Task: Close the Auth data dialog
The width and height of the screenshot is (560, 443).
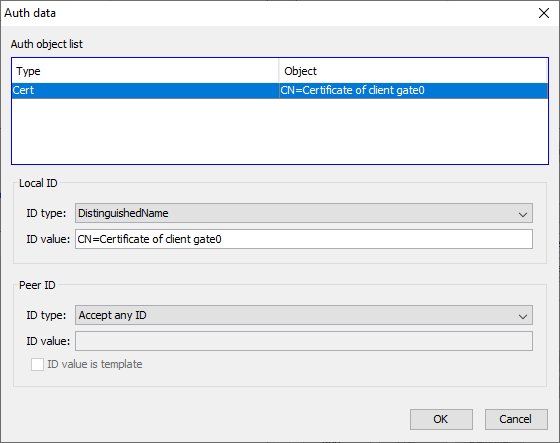Action: click(544, 13)
